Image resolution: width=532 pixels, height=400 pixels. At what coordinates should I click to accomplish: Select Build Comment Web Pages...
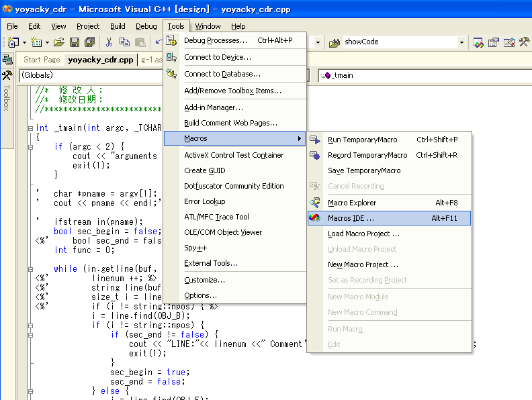235,123
